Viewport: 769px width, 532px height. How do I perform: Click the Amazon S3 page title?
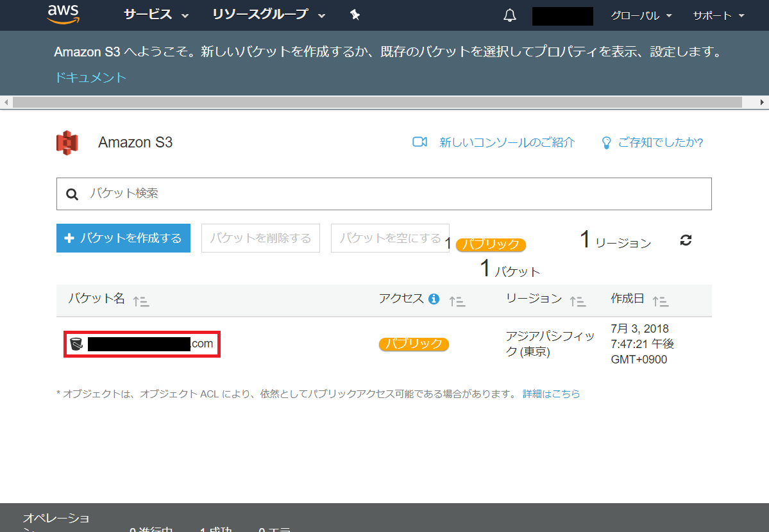(135, 142)
